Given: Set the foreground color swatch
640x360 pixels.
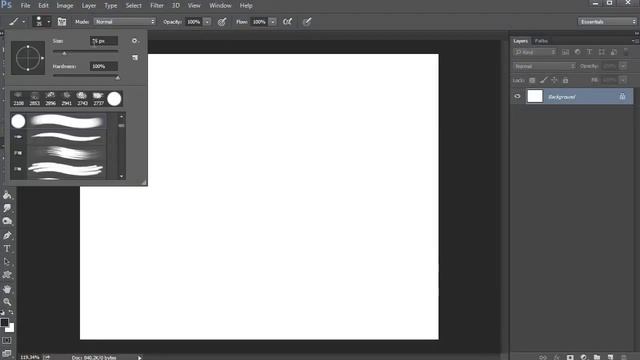Looking at the screenshot, I should [x=4, y=322].
